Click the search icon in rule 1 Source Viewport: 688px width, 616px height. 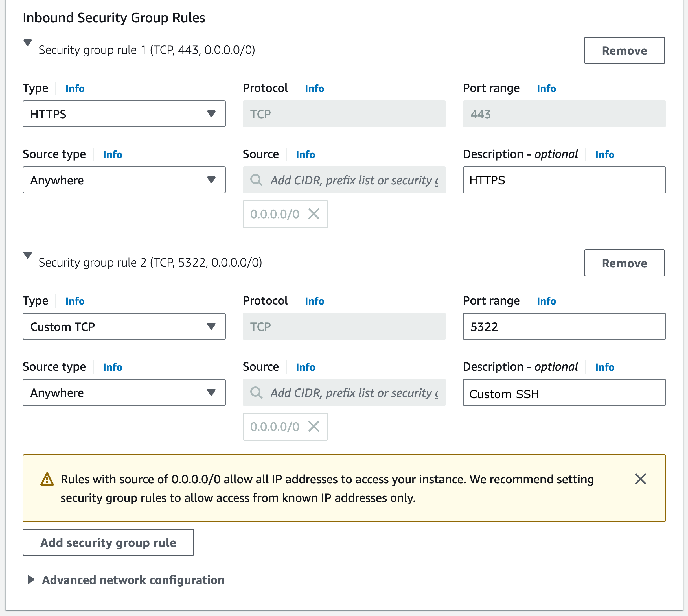tap(256, 180)
